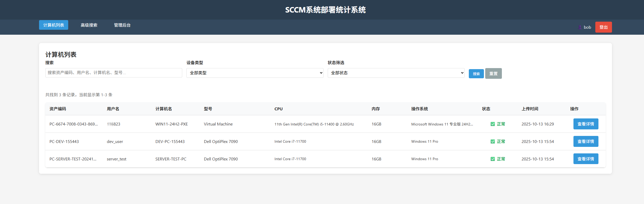View details for DEV-PC-155443 computer
Screen dimensions: 644x204
pos(586,142)
